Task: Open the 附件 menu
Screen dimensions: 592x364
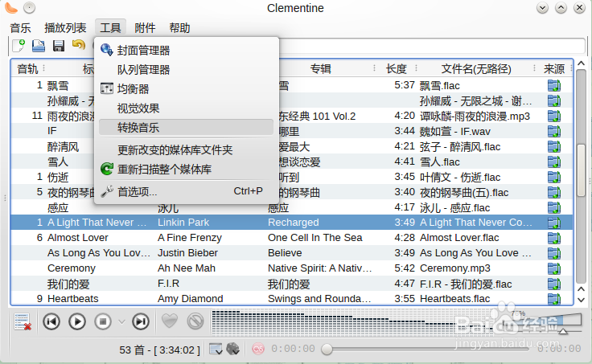Action: [145, 28]
